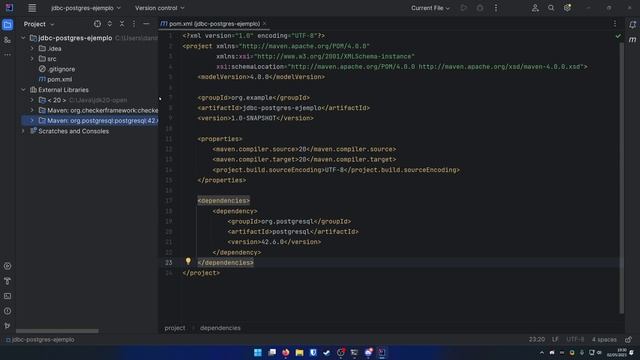Click the Run button in toolbar

point(464,8)
